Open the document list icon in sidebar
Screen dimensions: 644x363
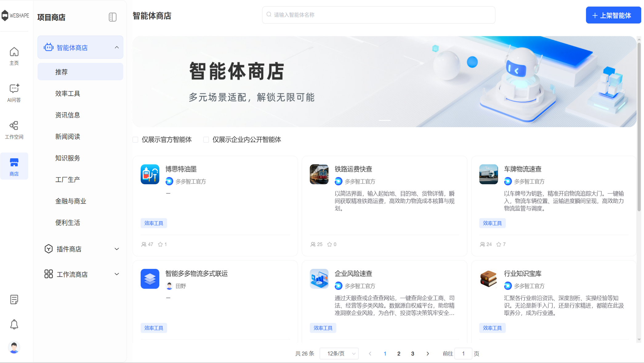(x=14, y=299)
